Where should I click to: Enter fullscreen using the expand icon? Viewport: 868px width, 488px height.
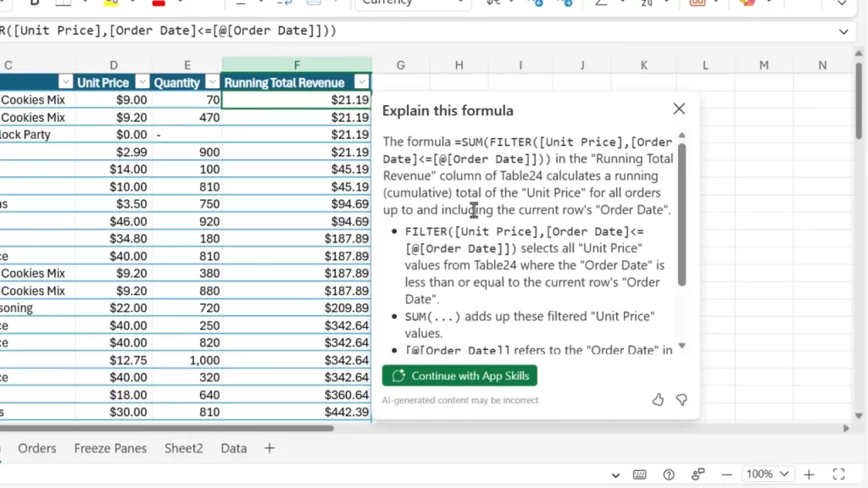pos(839,475)
